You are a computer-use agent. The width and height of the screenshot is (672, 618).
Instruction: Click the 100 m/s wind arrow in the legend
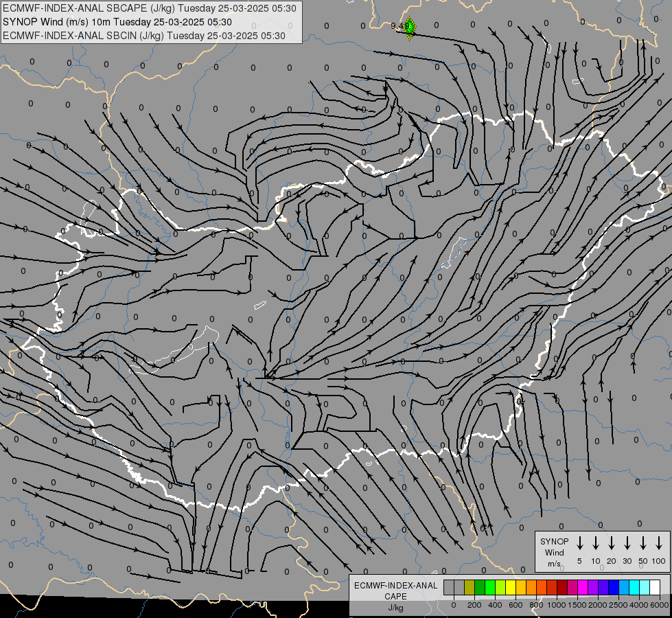point(659,543)
